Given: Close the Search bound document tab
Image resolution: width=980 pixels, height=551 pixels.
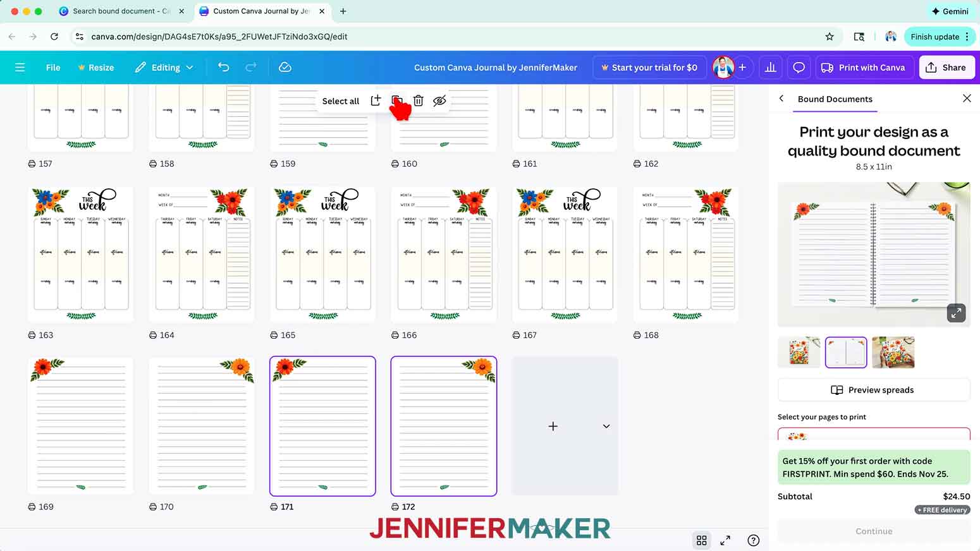Looking at the screenshot, I should coord(181,11).
